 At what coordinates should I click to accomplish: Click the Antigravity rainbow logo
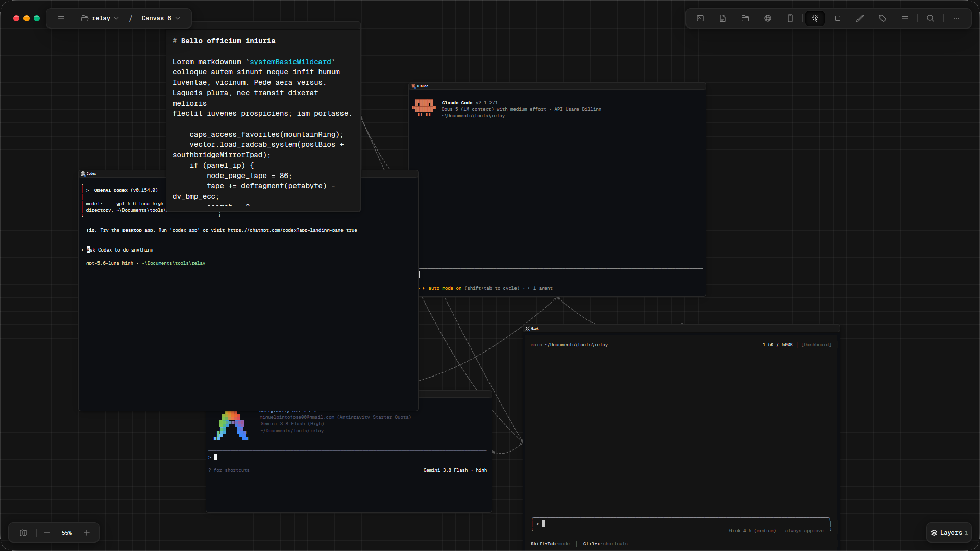coord(231,426)
